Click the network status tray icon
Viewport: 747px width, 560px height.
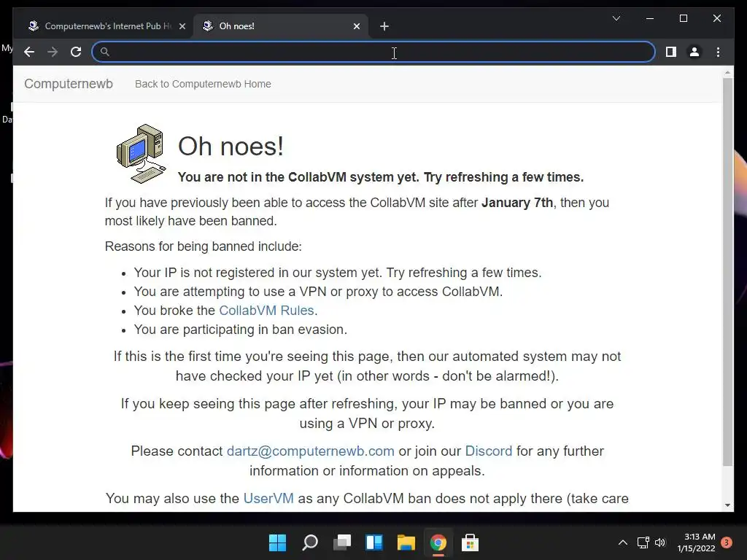tap(643, 542)
